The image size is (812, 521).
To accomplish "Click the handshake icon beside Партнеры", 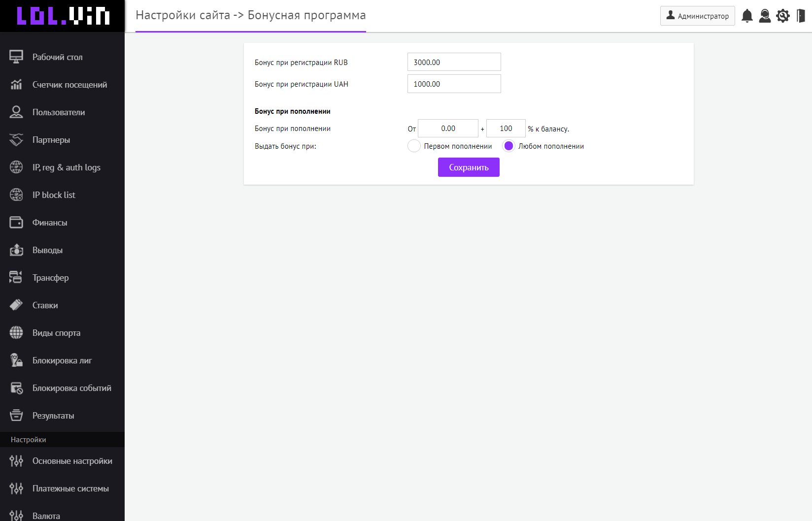I will point(16,140).
